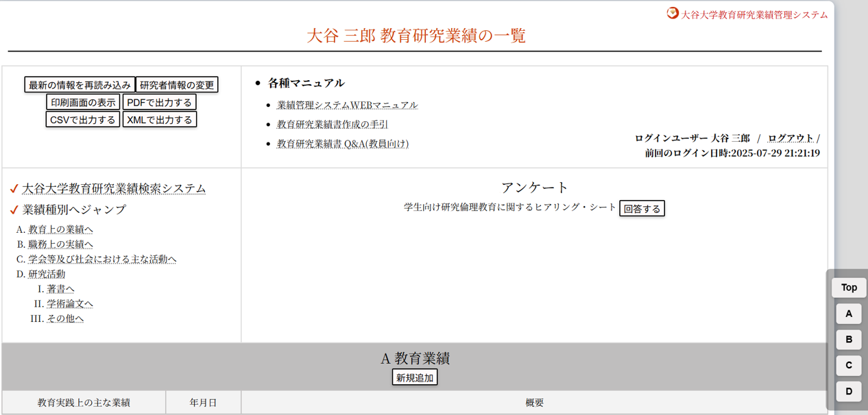This screenshot has width=868, height=415.
Task: Click 大谷大学教育研究業績管理システム header text
Action: click(754, 14)
